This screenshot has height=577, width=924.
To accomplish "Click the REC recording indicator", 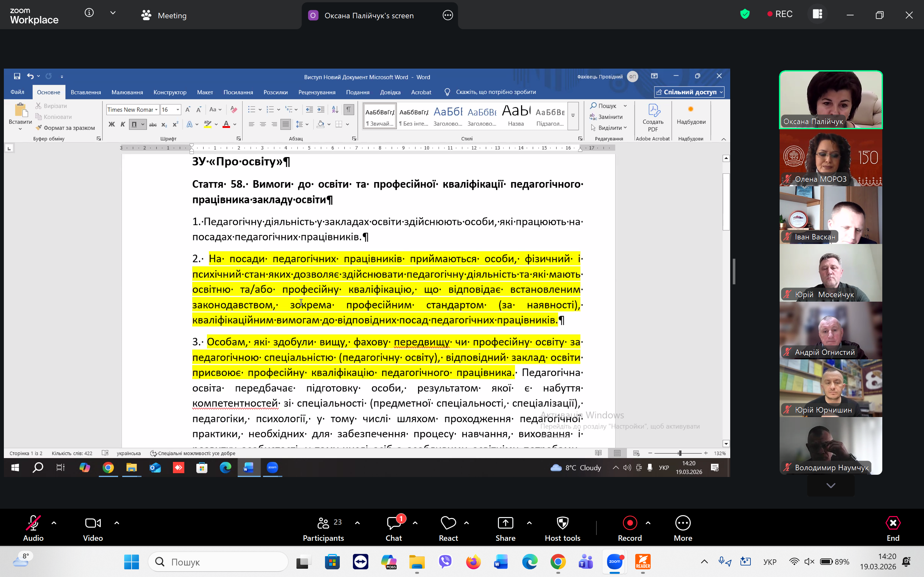I will (x=780, y=14).
